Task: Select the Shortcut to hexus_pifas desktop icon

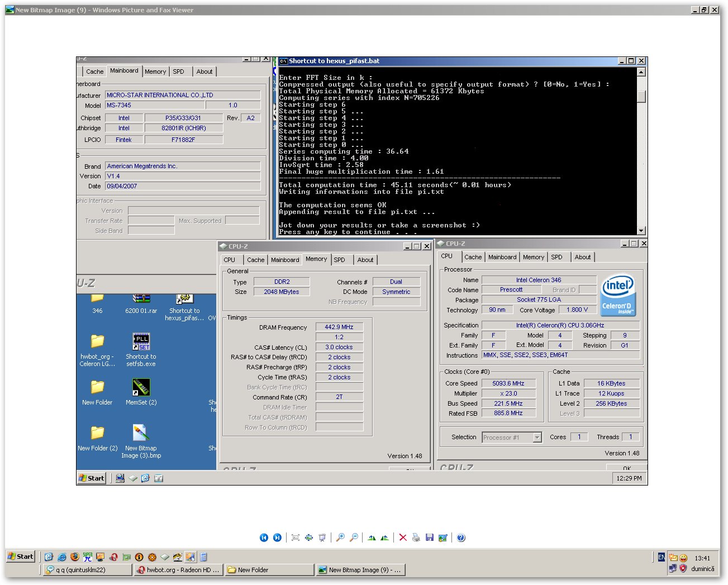Action: coord(185,308)
